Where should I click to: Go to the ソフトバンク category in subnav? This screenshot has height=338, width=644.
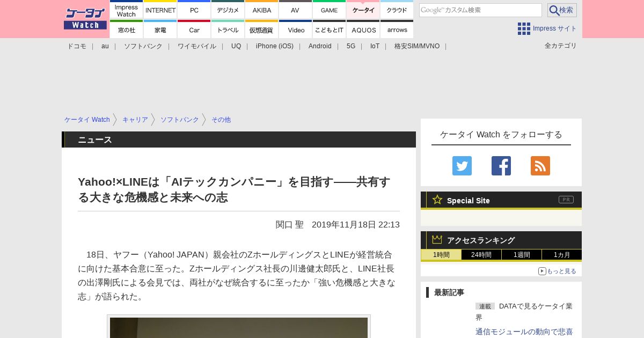143,46
